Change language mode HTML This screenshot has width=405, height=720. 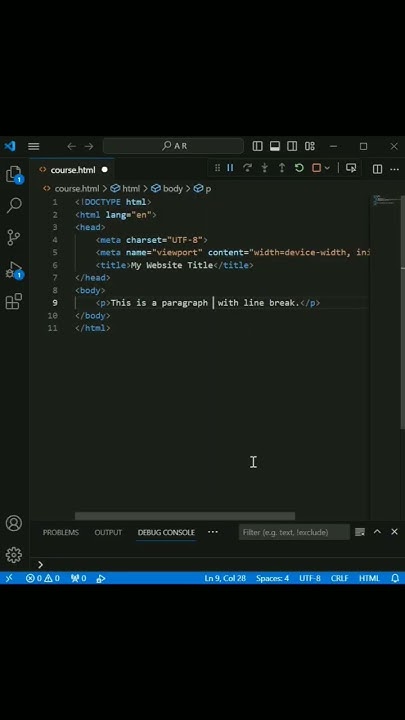pos(369,578)
